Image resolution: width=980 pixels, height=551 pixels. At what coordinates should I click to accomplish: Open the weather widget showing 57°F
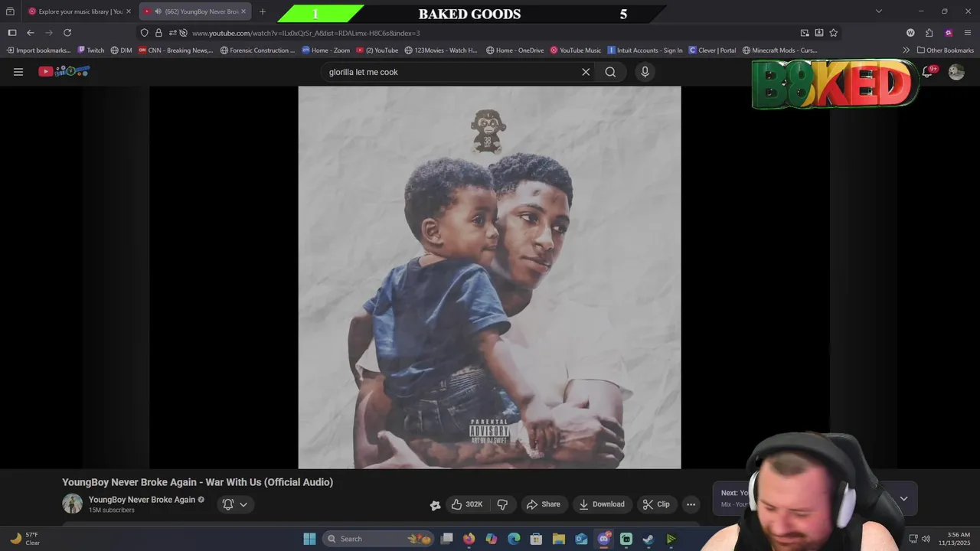click(24, 539)
